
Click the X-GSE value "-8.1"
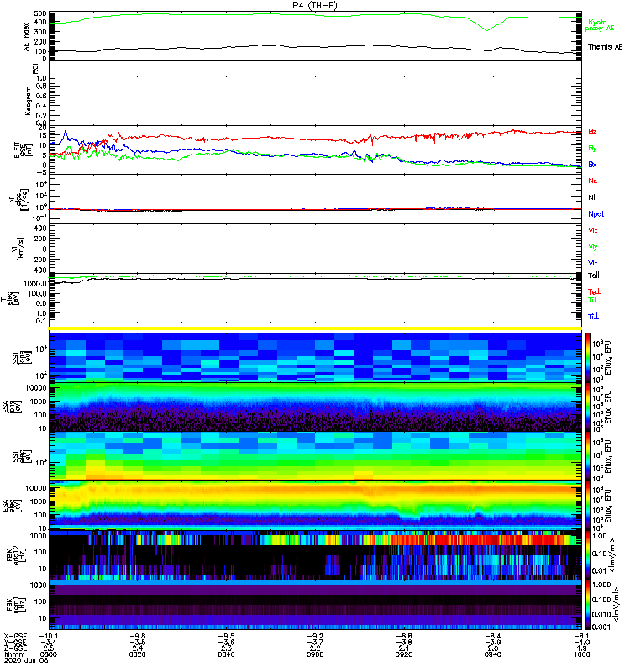click(x=582, y=636)
